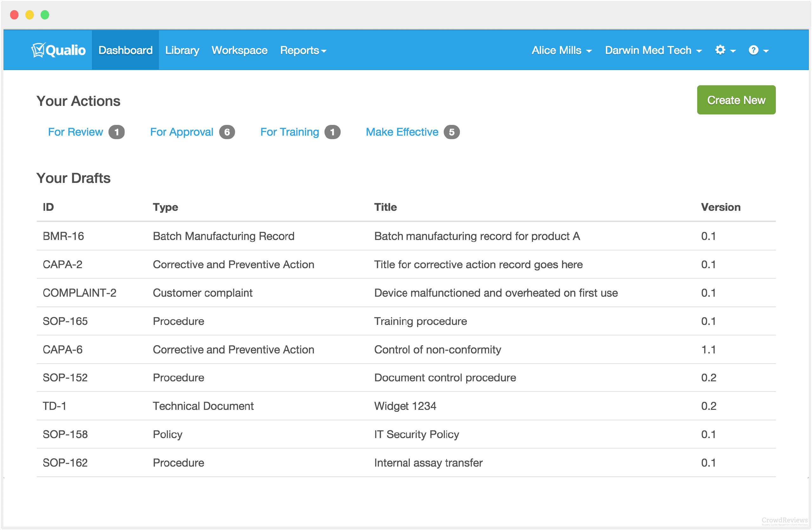
Task: Click the For Review count badge
Action: (116, 132)
